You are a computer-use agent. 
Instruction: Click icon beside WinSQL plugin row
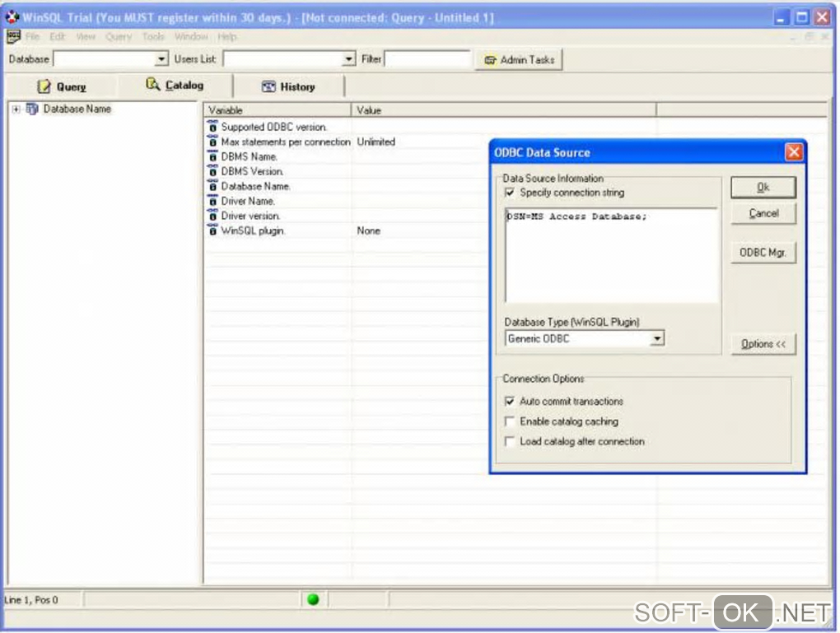(212, 230)
